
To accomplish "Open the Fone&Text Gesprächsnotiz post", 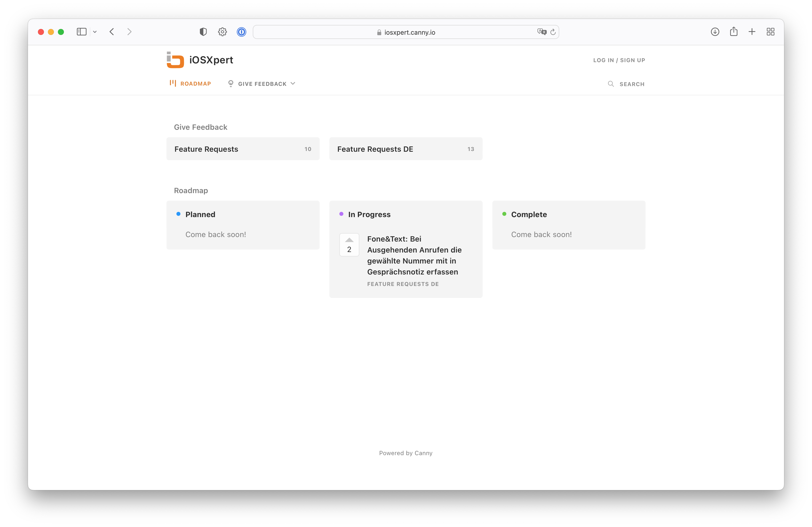I will [x=414, y=255].
